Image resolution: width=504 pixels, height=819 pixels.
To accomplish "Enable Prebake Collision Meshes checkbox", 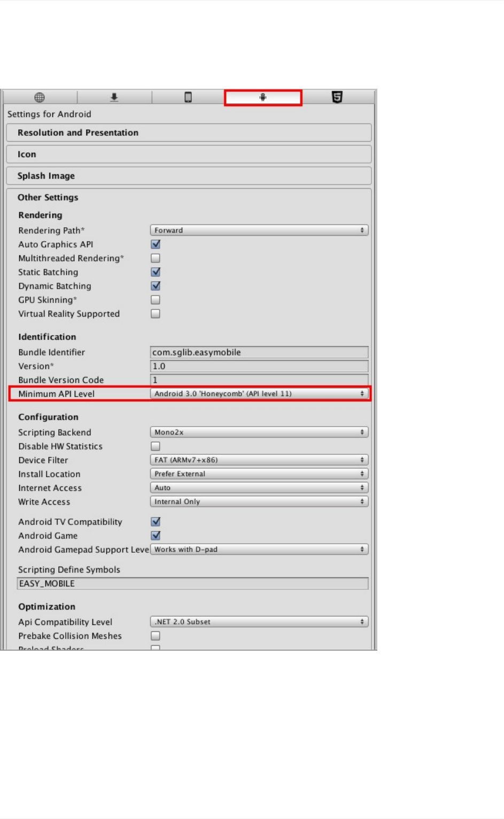I will click(156, 636).
